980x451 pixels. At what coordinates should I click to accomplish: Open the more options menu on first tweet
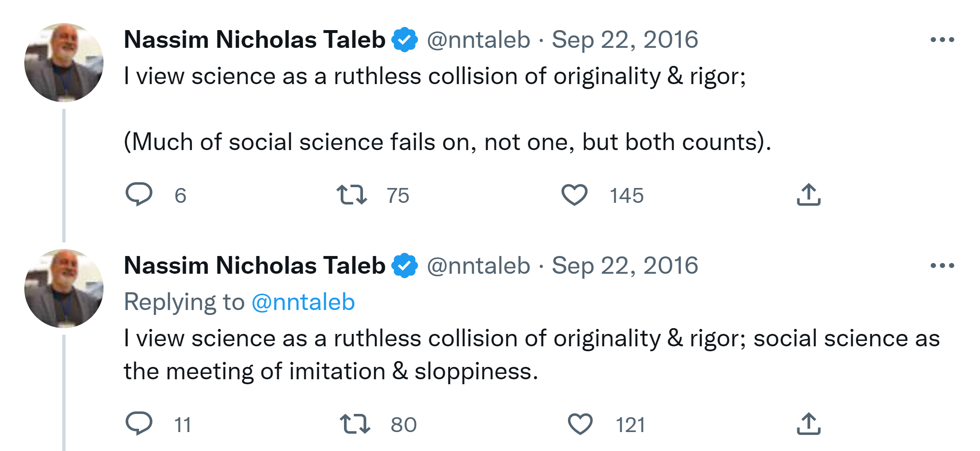tap(942, 40)
